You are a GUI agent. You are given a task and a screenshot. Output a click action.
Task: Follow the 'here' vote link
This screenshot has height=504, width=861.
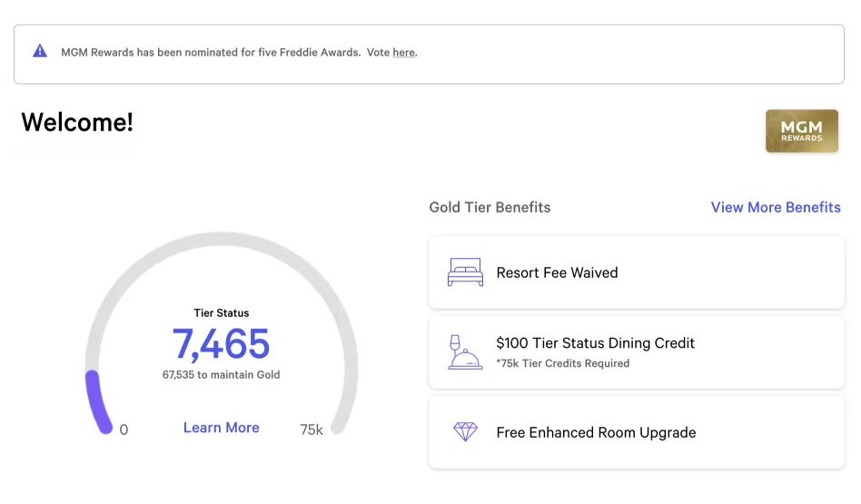click(x=403, y=53)
